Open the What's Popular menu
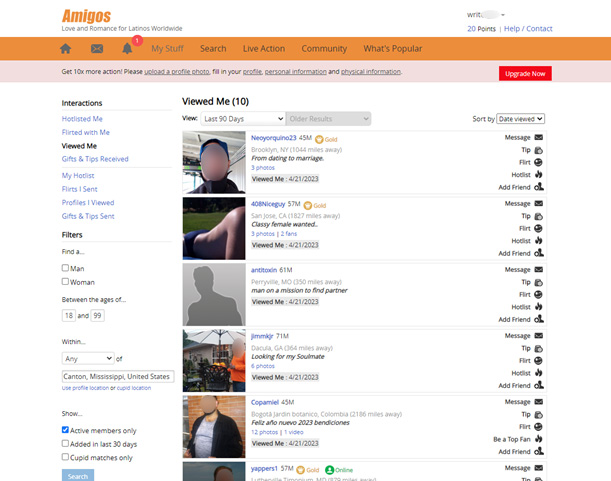Viewport: 611px width, 481px height. pyautogui.click(x=393, y=49)
